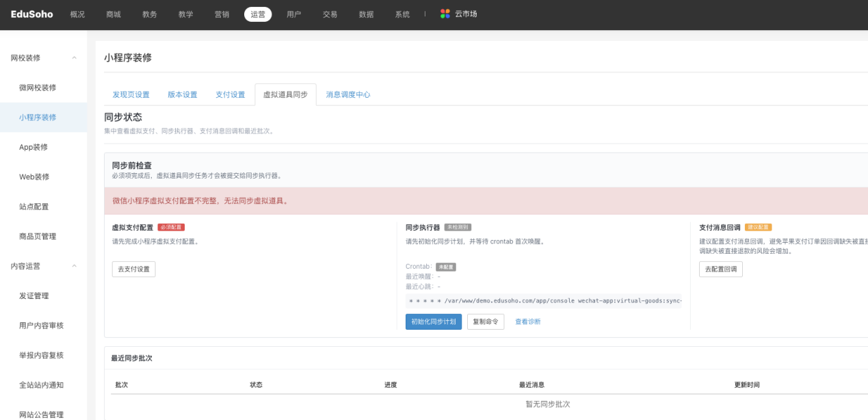Click the 状态 column header

[x=257, y=385]
